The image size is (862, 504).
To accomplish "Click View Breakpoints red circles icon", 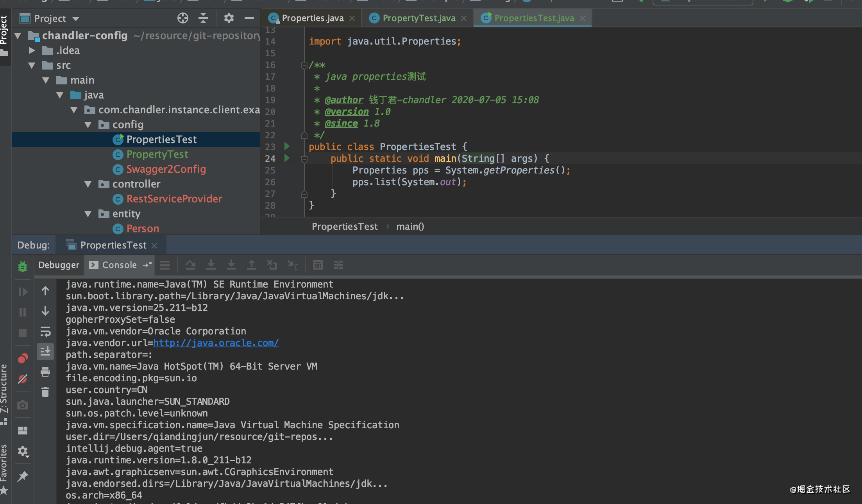I will (x=23, y=358).
